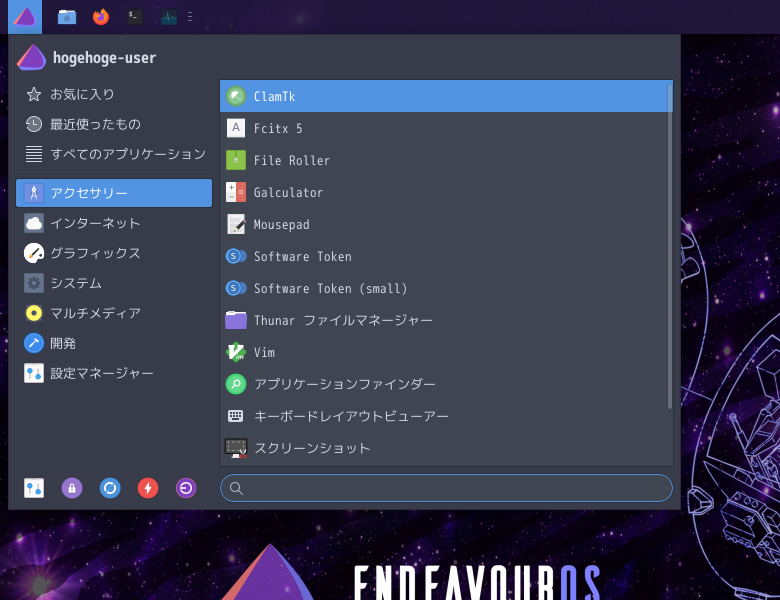Viewport: 780px width, 600px height.
Task: Show すべてのアプリケーション list
Action: coord(114,154)
